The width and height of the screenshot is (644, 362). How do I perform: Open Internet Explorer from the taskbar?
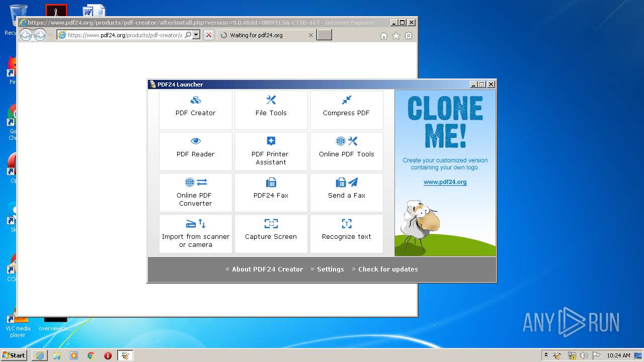pyautogui.click(x=40, y=355)
